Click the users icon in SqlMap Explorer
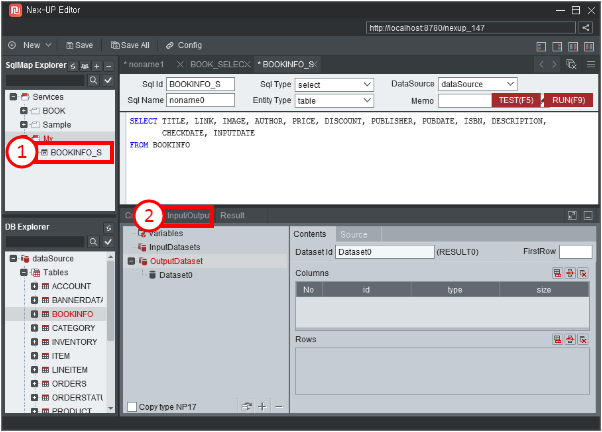The height and width of the screenshot is (432, 602). click(x=85, y=66)
